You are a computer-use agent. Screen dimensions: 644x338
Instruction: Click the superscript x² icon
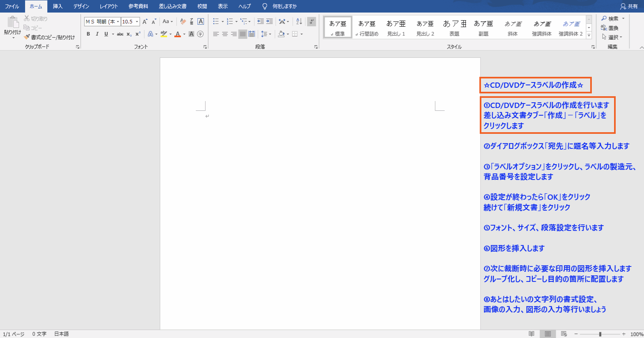(138, 34)
